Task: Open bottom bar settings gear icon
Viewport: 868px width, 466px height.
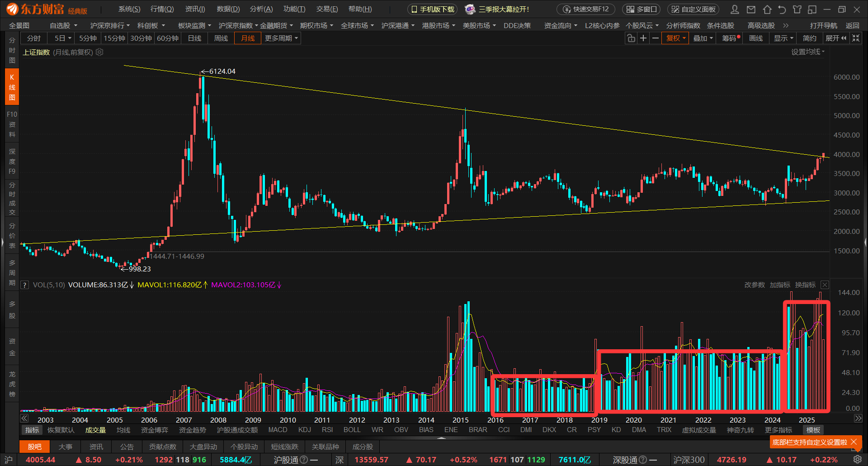Action: coord(857,460)
